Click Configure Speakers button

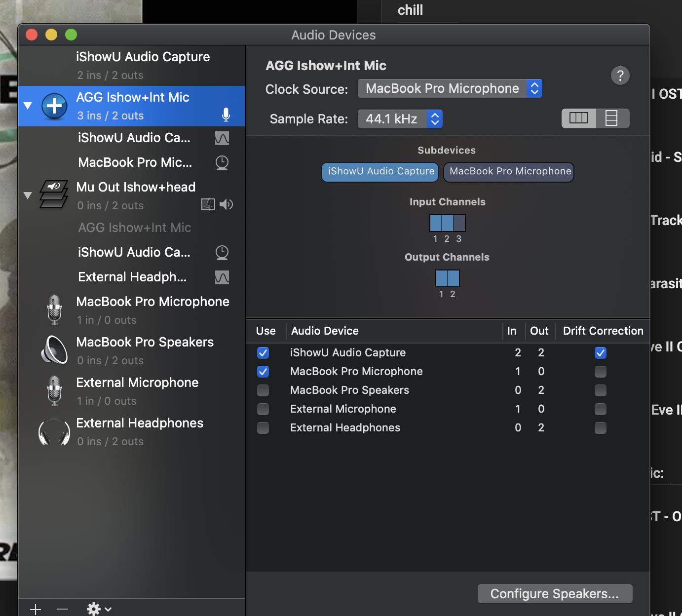(555, 594)
